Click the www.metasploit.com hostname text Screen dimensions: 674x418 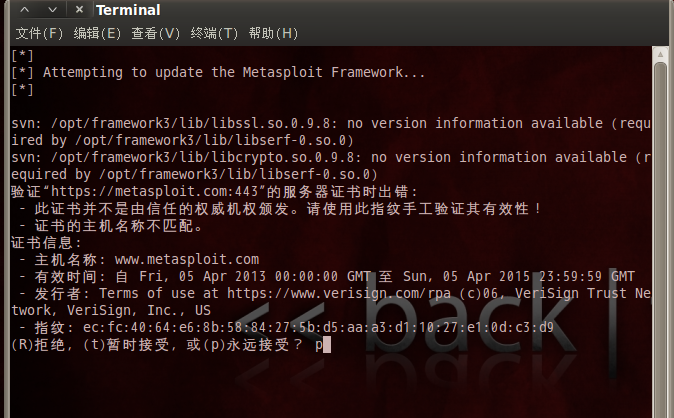click(187, 259)
